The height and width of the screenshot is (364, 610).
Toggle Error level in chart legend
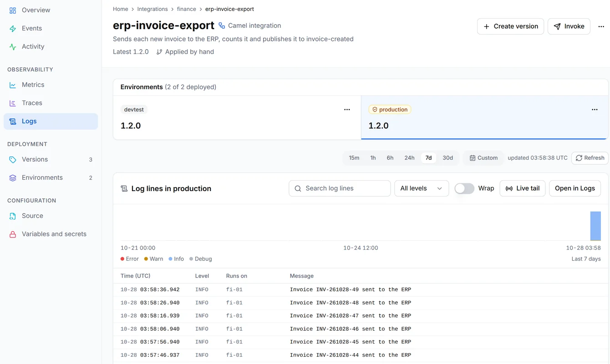[130, 259]
